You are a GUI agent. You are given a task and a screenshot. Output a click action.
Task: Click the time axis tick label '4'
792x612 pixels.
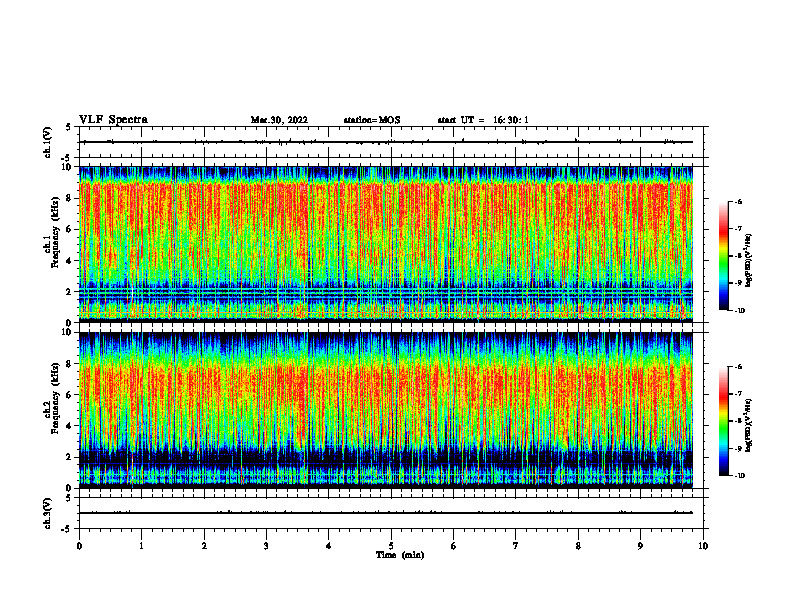tap(329, 546)
